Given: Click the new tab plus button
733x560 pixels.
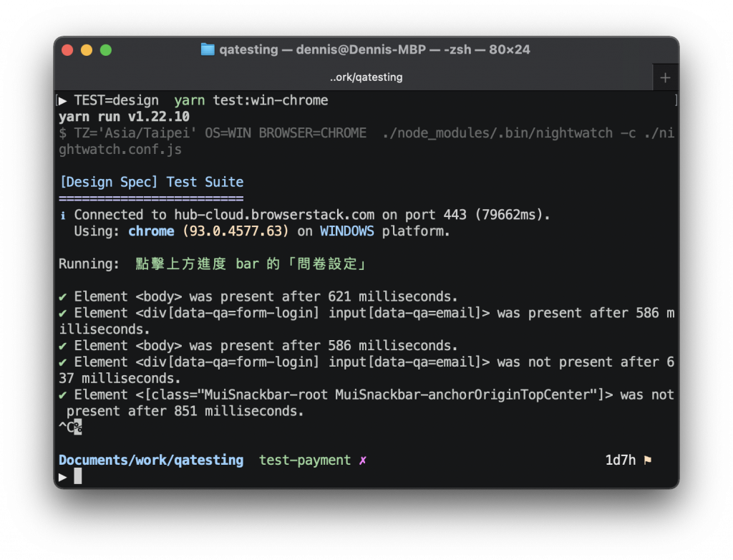Looking at the screenshot, I should (665, 77).
